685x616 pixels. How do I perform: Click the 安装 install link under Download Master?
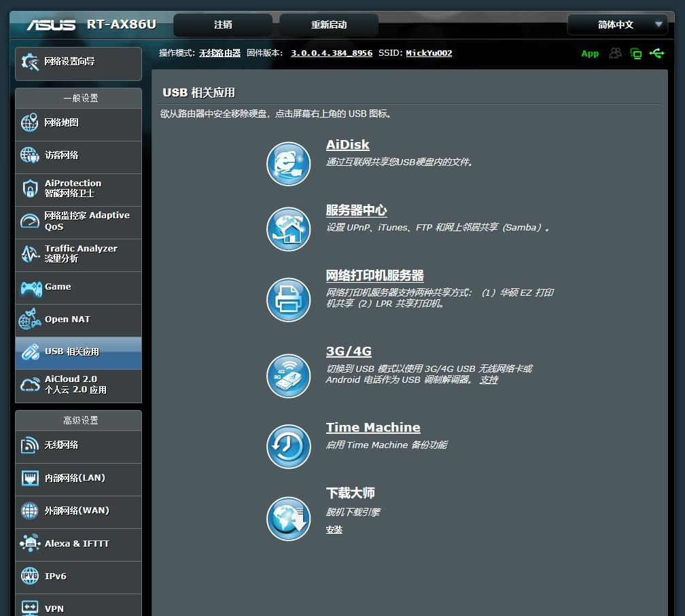(x=334, y=530)
